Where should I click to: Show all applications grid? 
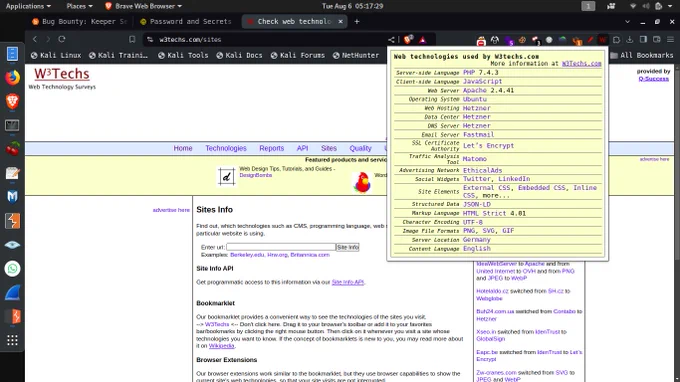pos(12,340)
